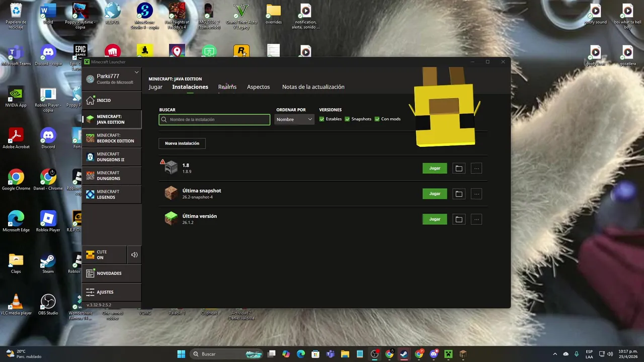Click Jugar for Última versión
This screenshot has width=644, height=362.
[435, 219]
